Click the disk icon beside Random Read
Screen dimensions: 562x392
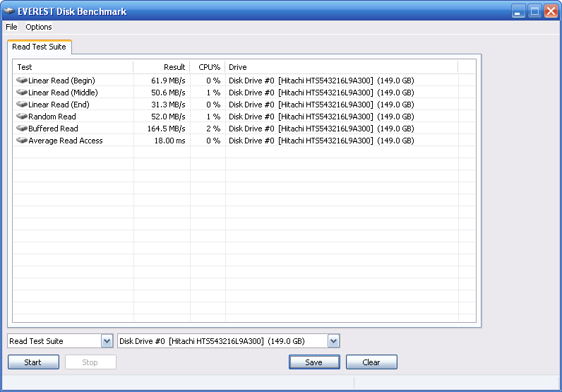pyautogui.click(x=22, y=117)
